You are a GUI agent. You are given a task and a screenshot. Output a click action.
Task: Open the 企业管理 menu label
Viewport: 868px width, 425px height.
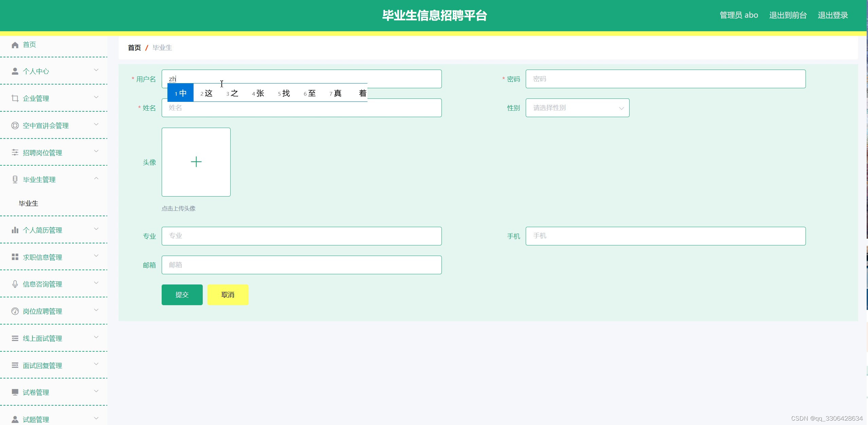[x=36, y=98]
